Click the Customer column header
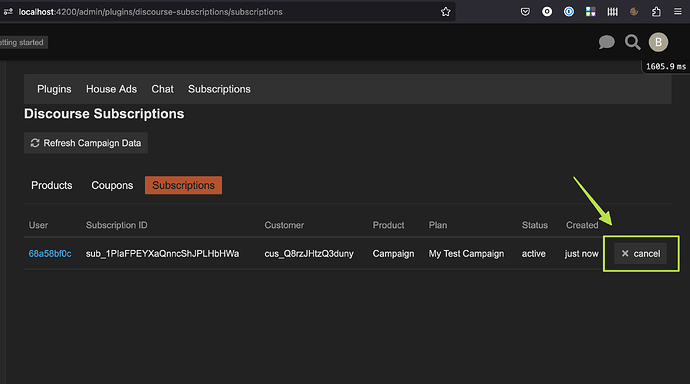Image resolution: width=690 pixels, height=384 pixels. click(x=284, y=225)
